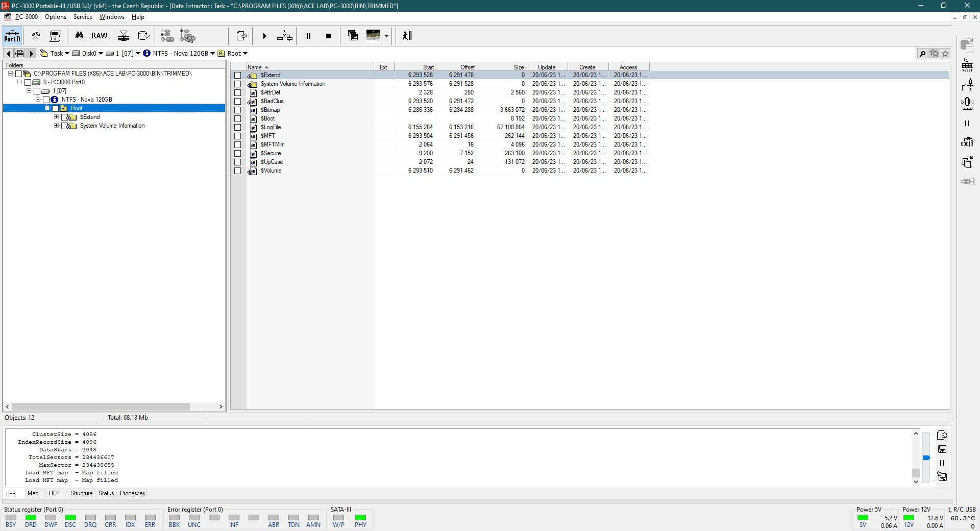Switch to the HEX tab
The width and height of the screenshot is (980, 531).
[55, 493]
